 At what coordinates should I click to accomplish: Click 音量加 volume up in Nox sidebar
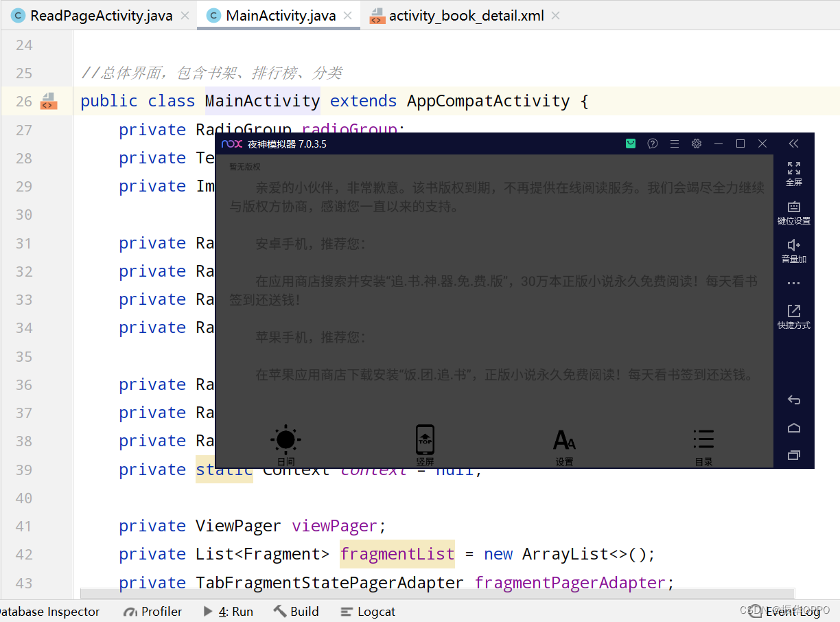click(794, 251)
